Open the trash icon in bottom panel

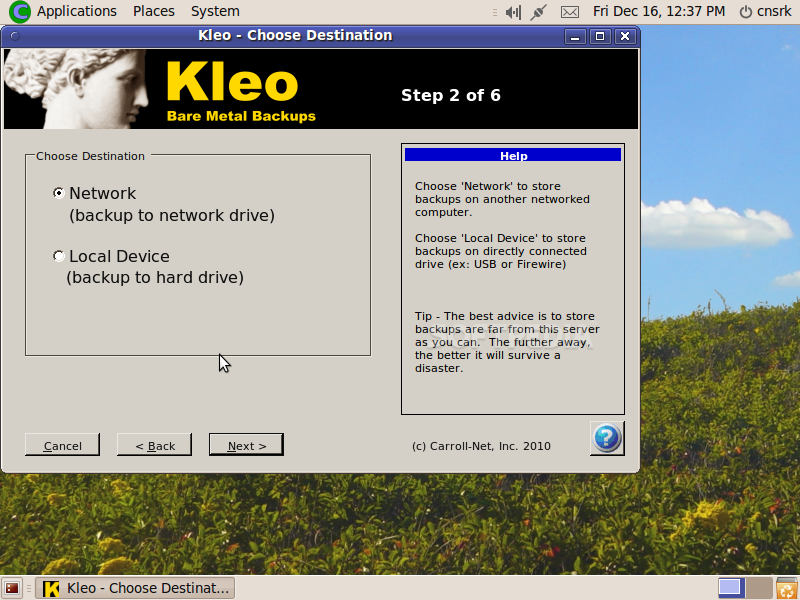point(787,589)
